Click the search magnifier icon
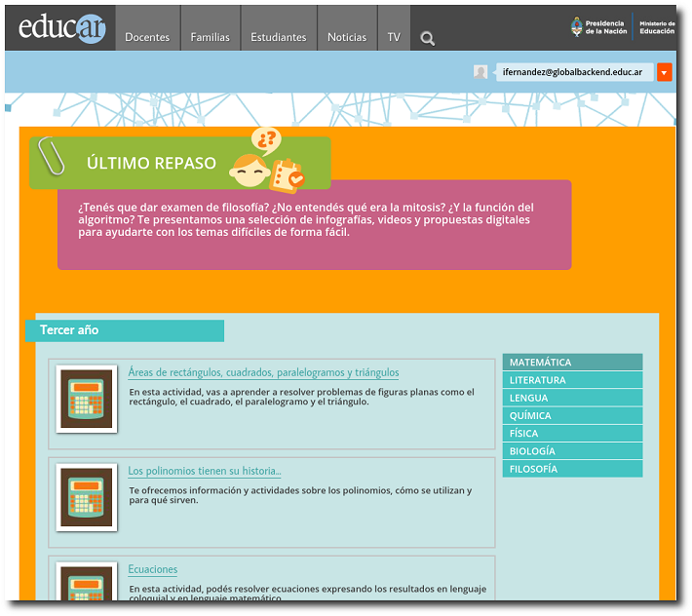Viewport: 692px width, 616px height. coord(427,39)
